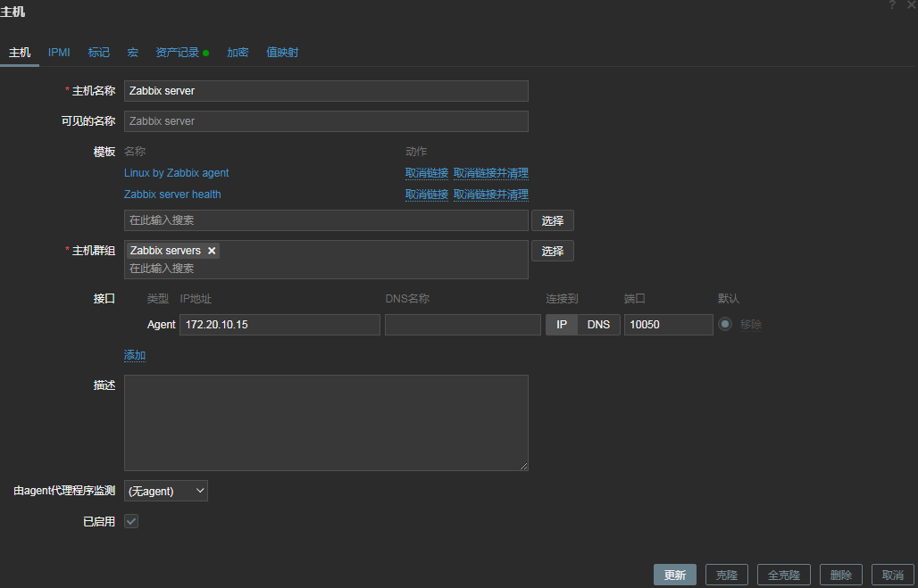The width and height of the screenshot is (918, 588).
Task: Click 取消链接并清理 for Linux by Zabbix agent
Action: pyautogui.click(x=490, y=172)
